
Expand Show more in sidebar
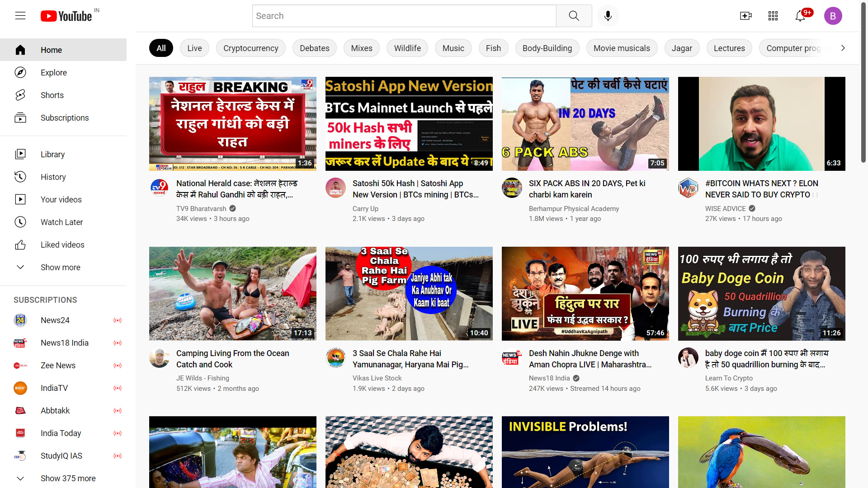point(63,267)
